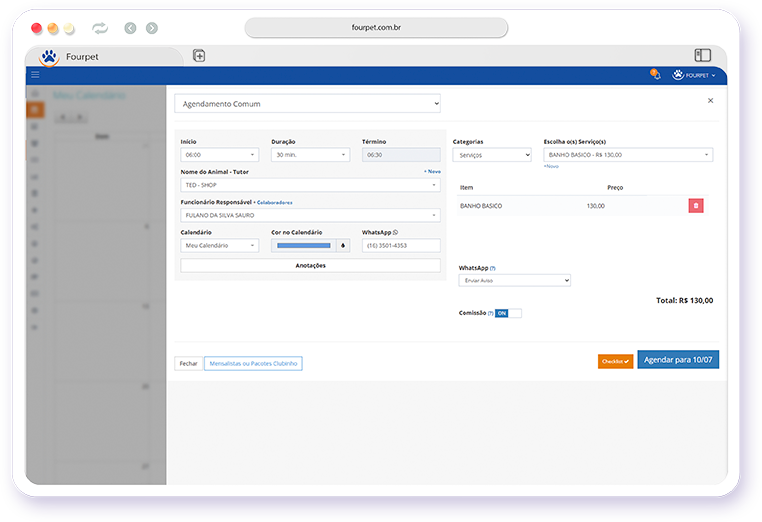This screenshot has width=762, height=522.
Task: Go back with the browser back arrow
Action: [x=130, y=28]
